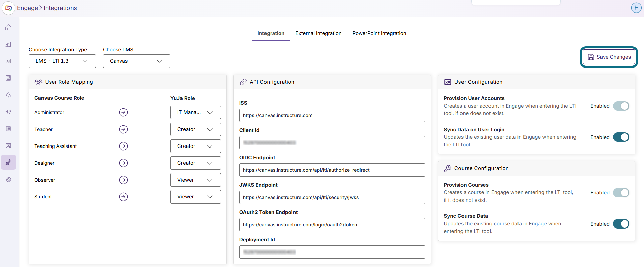The height and width of the screenshot is (267, 644).
Task: Switch to the Integration tab
Action: pos(271,33)
